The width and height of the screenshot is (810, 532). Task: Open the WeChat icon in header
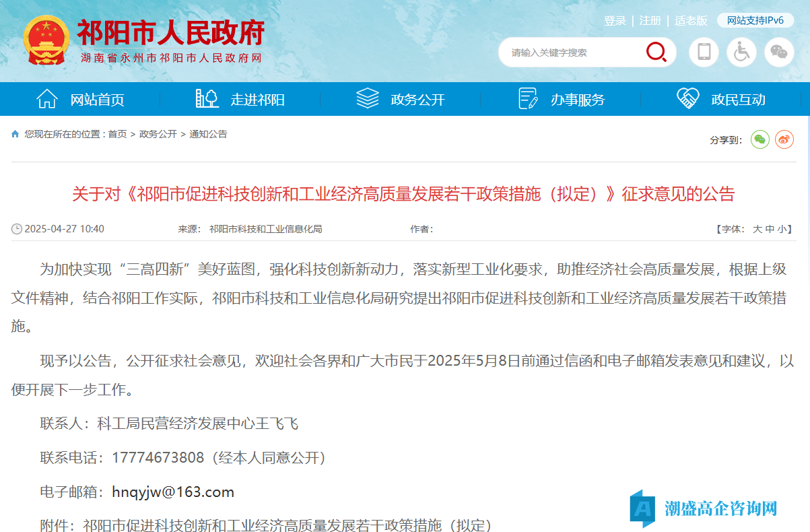[779, 52]
